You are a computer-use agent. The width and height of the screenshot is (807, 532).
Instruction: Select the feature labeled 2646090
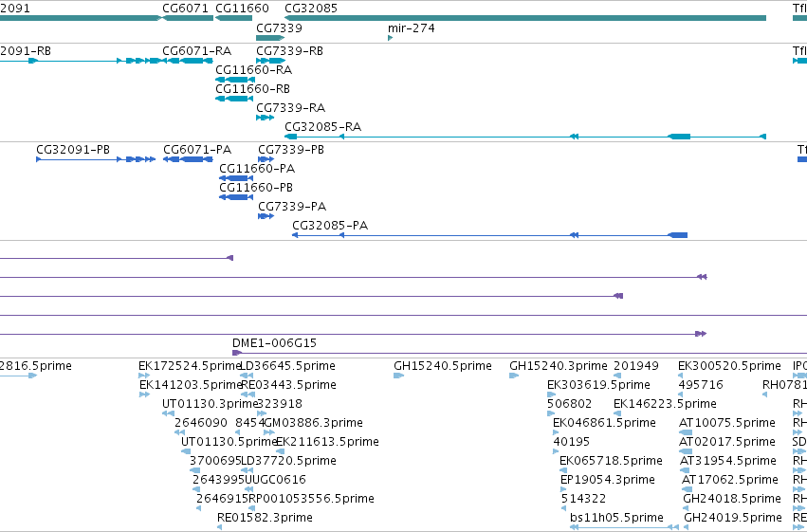pyautogui.click(x=201, y=423)
